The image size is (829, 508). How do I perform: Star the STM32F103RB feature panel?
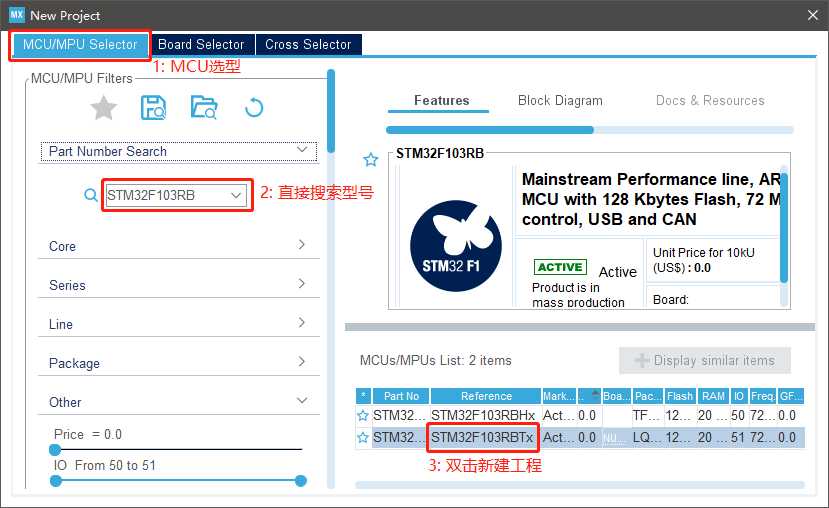coord(371,160)
